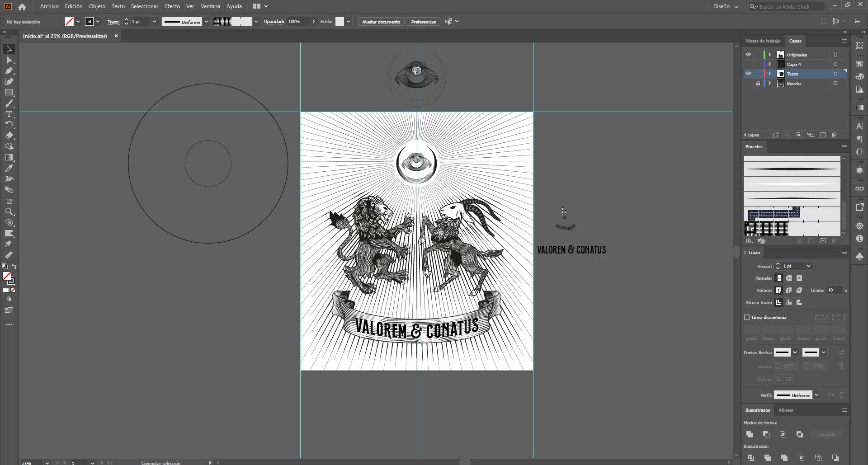Hide the Originales layer visibility eye

pyautogui.click(x=749, y=55)
